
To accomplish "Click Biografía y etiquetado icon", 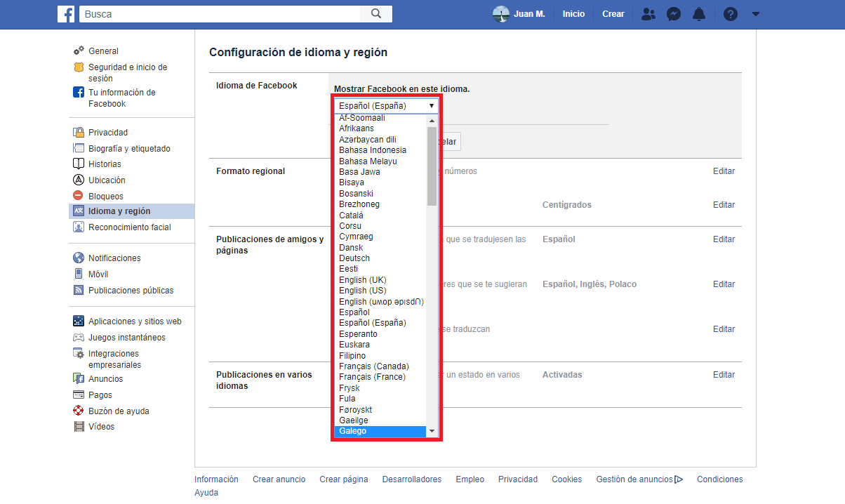I will (79, 148).
